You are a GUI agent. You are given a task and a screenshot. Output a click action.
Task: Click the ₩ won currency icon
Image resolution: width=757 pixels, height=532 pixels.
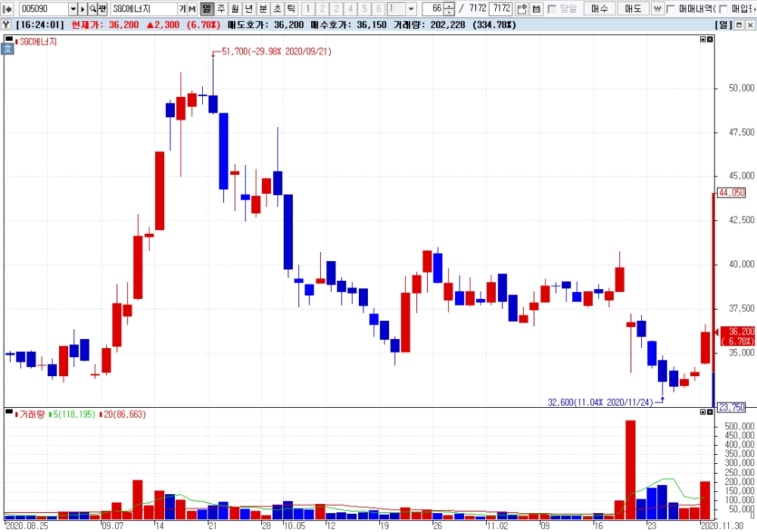click(x=658, y=8)
